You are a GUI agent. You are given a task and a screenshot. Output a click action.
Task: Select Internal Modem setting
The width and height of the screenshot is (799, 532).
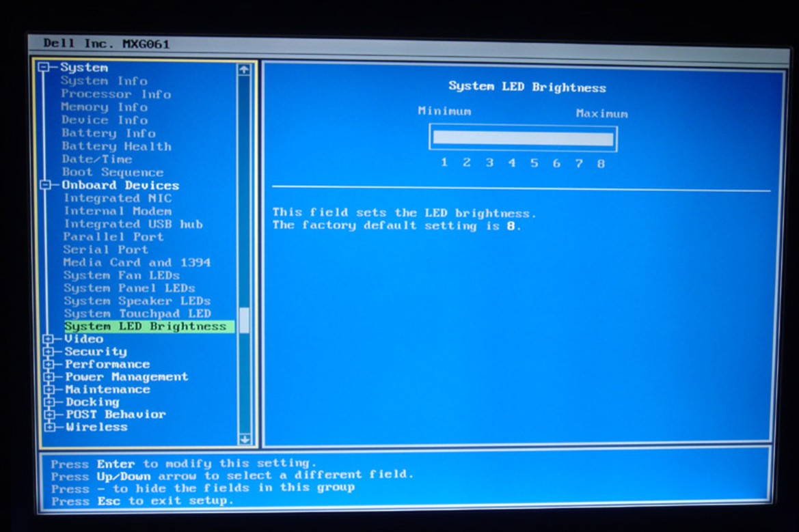[x=118, y=211]
